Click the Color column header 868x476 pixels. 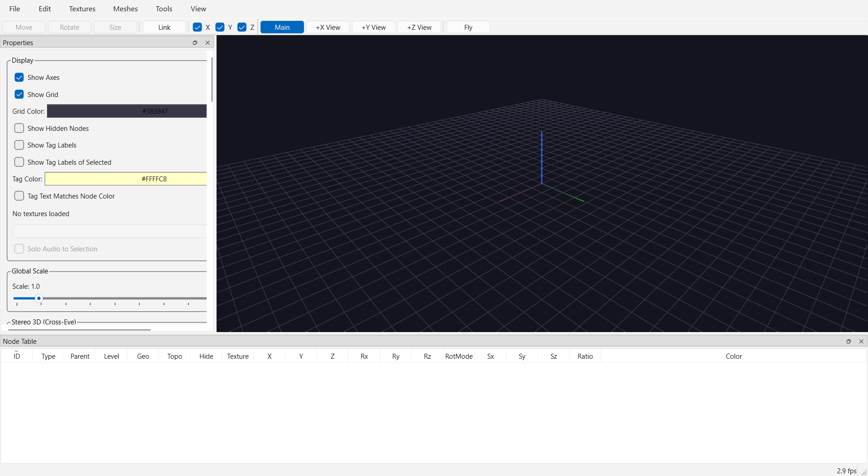(x=734, y=356)
